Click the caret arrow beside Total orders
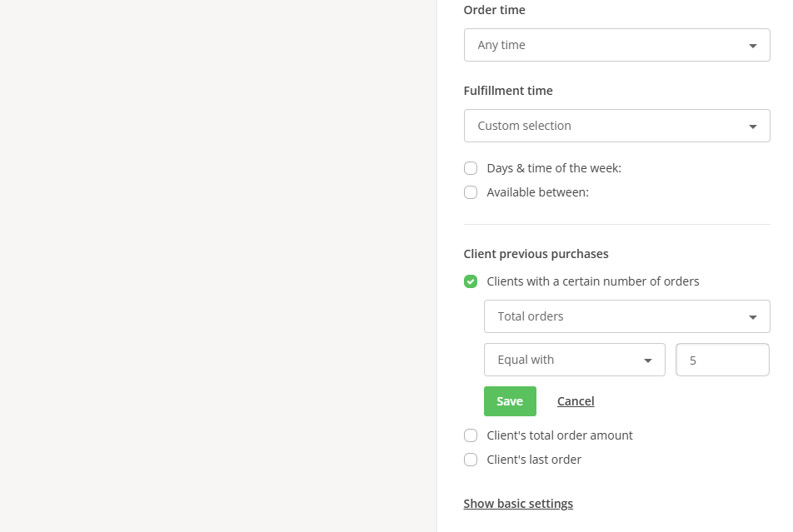The width and height of the screenshot is (793, 532). click(753, 317)
